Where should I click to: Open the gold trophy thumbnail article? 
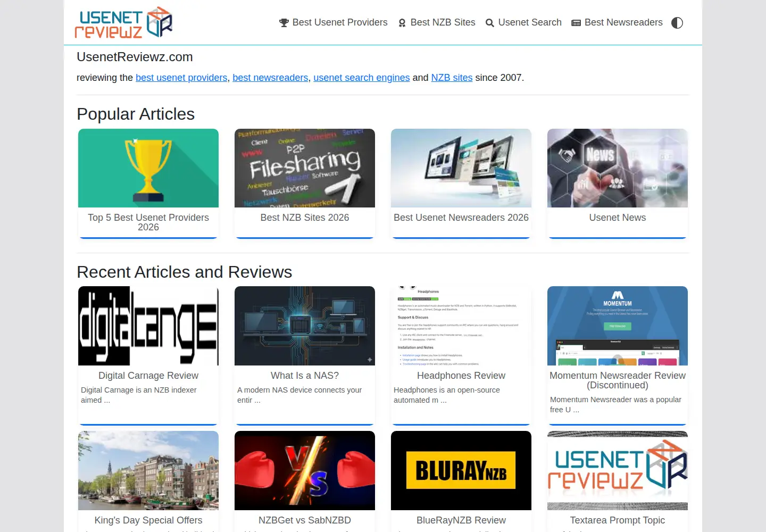pos(148,168)
